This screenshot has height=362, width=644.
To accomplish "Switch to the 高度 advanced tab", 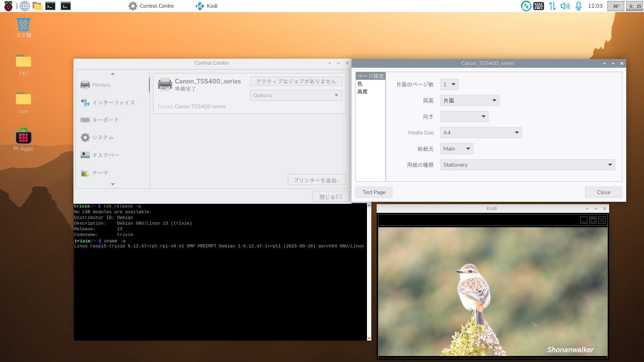I will click(x=362, y=92).
